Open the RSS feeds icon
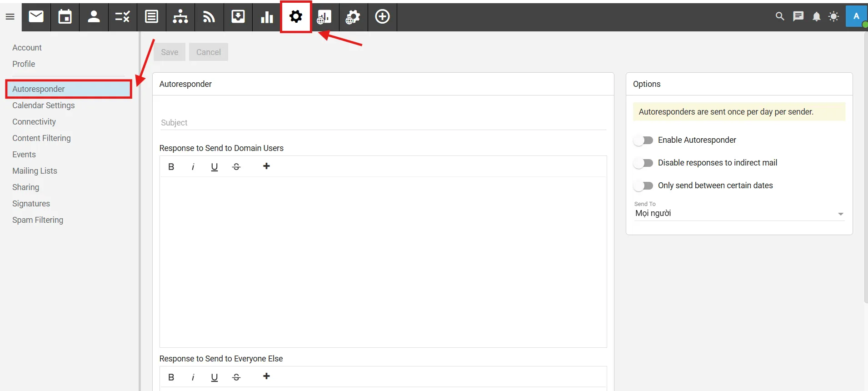This screenshot has width=868, height=391. coord(209,17)
